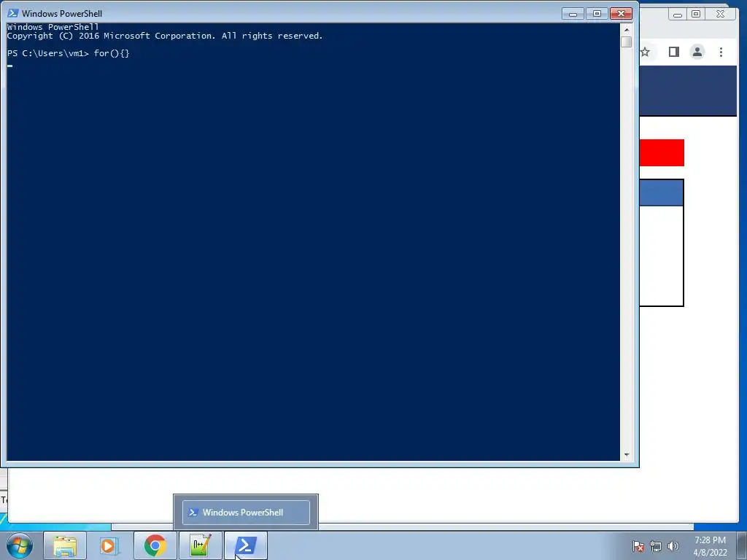The image size is (747, 560).
Task: Open PowerShell window system menu icon
Action: [13, 13]
